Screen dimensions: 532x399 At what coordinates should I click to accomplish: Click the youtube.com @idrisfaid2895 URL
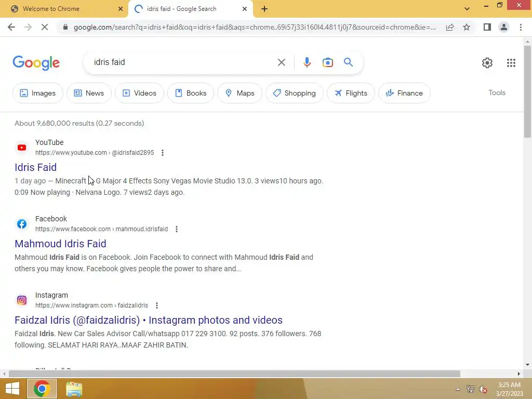[x=95, y=153]
